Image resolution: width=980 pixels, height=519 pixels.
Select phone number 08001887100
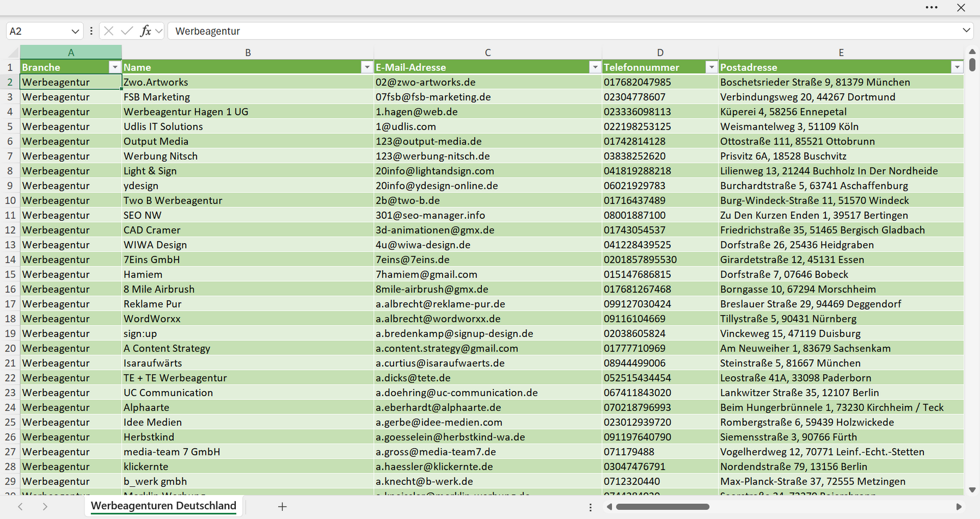click(660, 215)
